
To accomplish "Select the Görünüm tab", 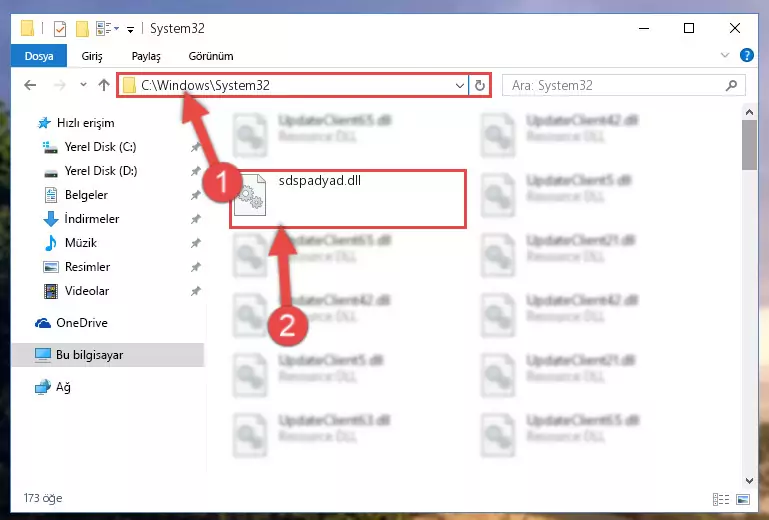I will (x=211, y=56).
